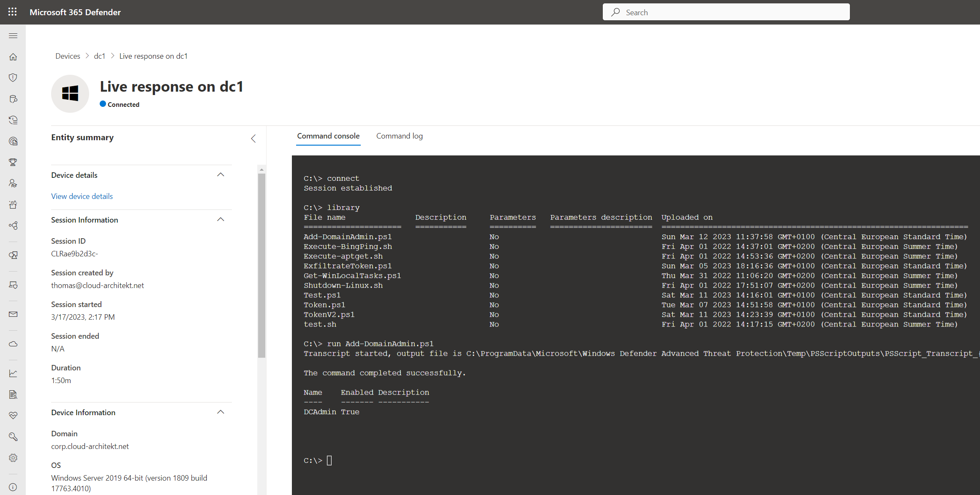Click 'run Add-DomainAdmin.ps1' command line
This screenshot has width=980, height=495.
pyautogui.click(x=380, y=344)
